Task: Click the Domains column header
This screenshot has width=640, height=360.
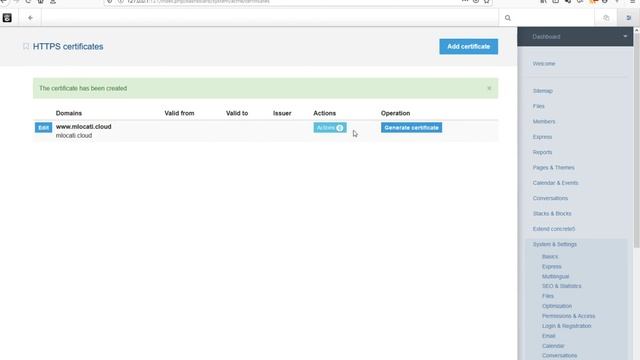Action: click(x=69, y=113)
